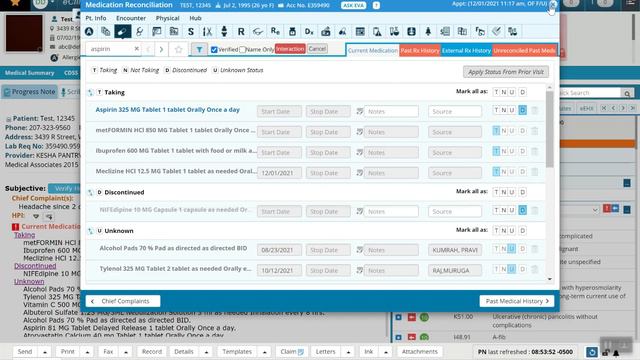Open the Templates dropdown arrow
This screenshot has height=360, width=640.
(264, 352)
